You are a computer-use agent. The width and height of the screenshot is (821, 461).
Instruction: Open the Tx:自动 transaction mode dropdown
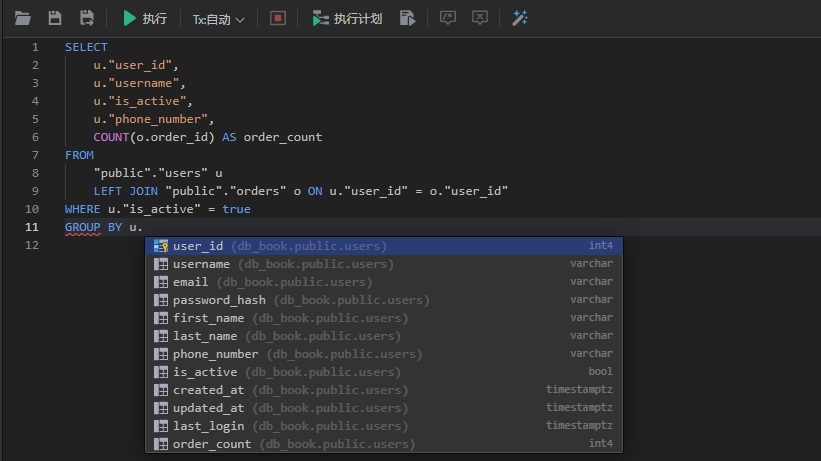pos(218,19)
